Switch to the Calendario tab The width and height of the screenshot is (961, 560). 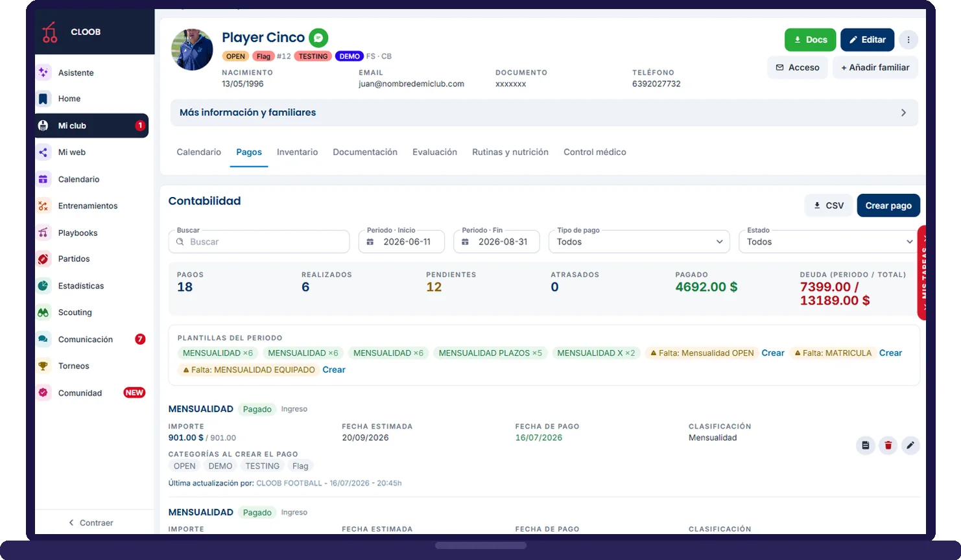[x=199, y=152]
